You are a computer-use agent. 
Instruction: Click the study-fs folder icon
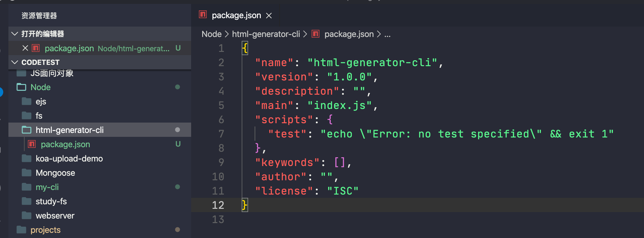click(x=27, y=201)
